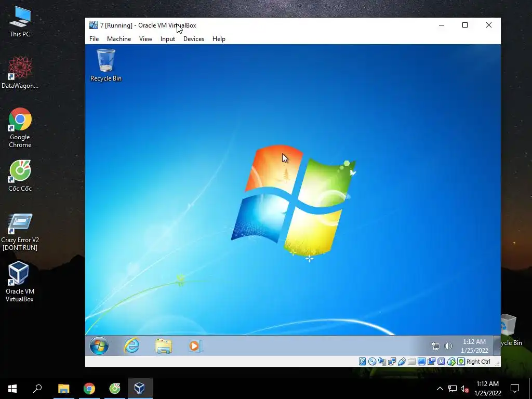Open the File menu in VirtualBox

click(x=94, y=38)
